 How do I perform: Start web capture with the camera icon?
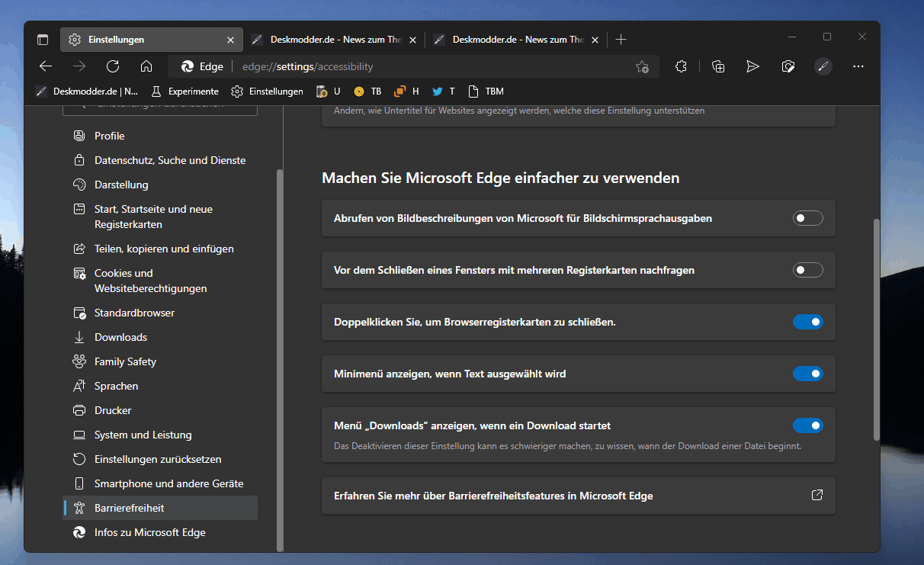pyautogui.click(x=788, y=66)
